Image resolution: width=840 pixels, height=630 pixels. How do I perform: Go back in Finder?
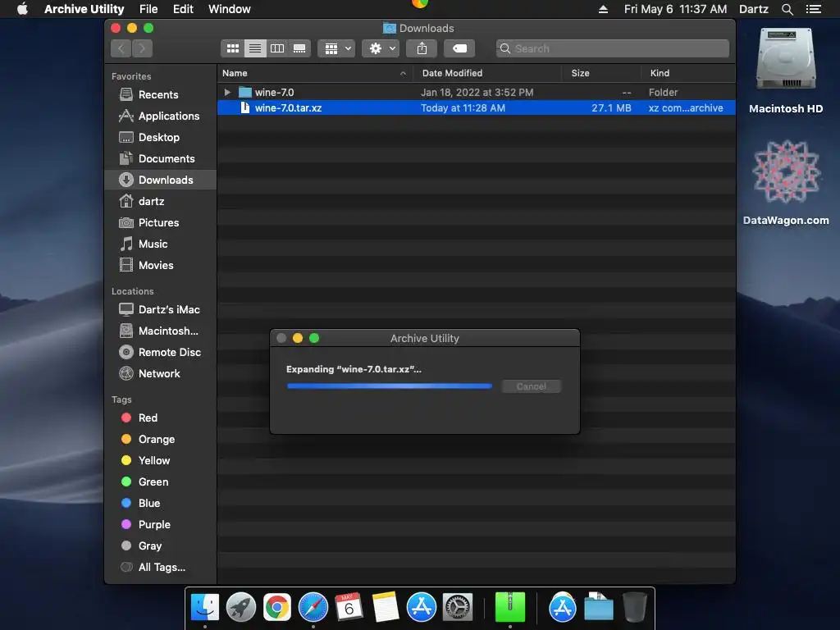(121, 48)
